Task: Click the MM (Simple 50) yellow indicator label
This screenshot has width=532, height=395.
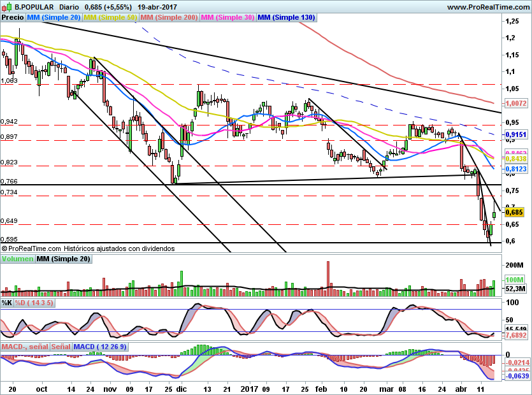Action: tap(110, 18)
